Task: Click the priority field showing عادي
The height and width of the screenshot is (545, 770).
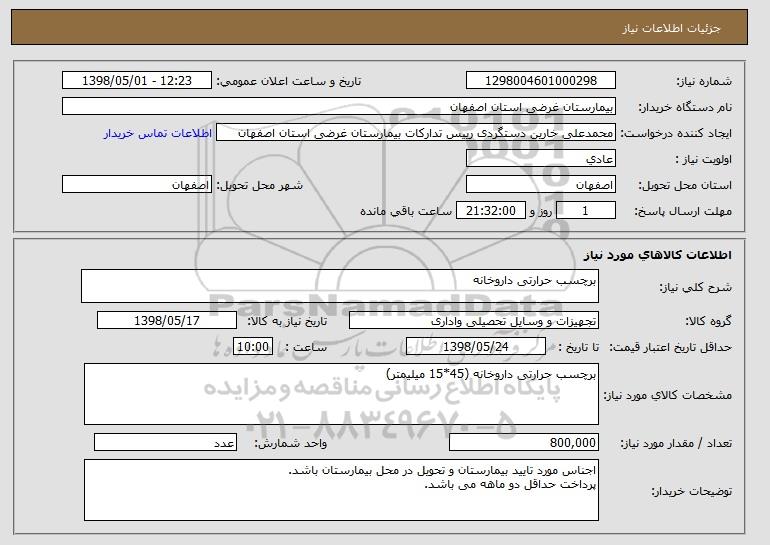Action: coord(541,159)
